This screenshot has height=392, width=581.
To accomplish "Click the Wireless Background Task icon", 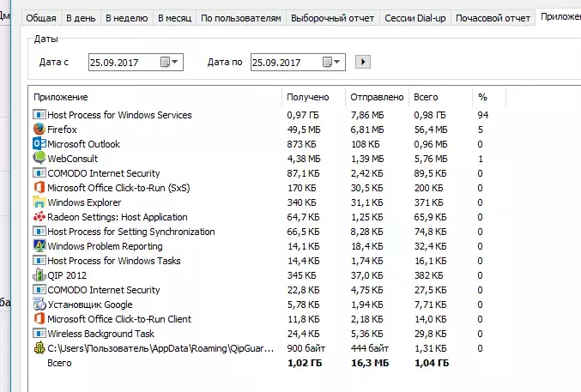I will coord(39,334).
